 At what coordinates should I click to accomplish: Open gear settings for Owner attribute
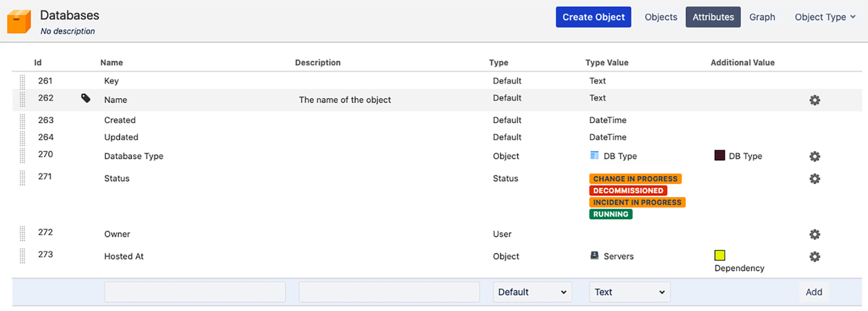[815, 234]
